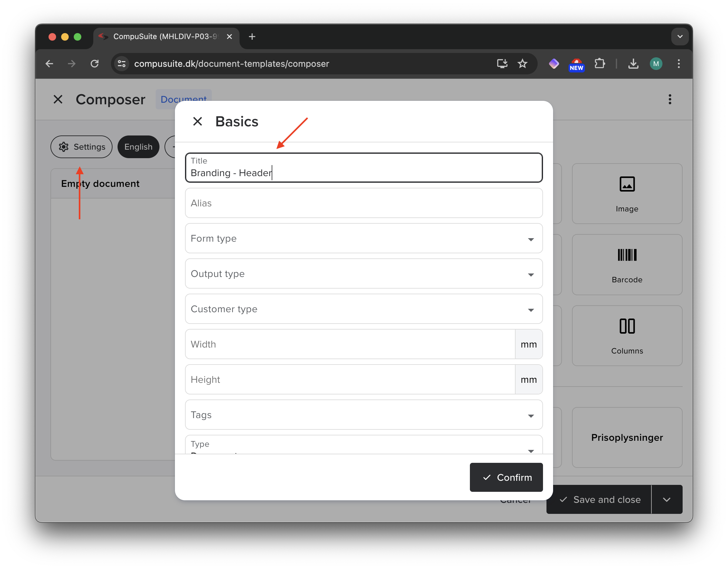The image size is (728, 569).
Task: Open the Tags dropdown
Action: tap(531, 415)
